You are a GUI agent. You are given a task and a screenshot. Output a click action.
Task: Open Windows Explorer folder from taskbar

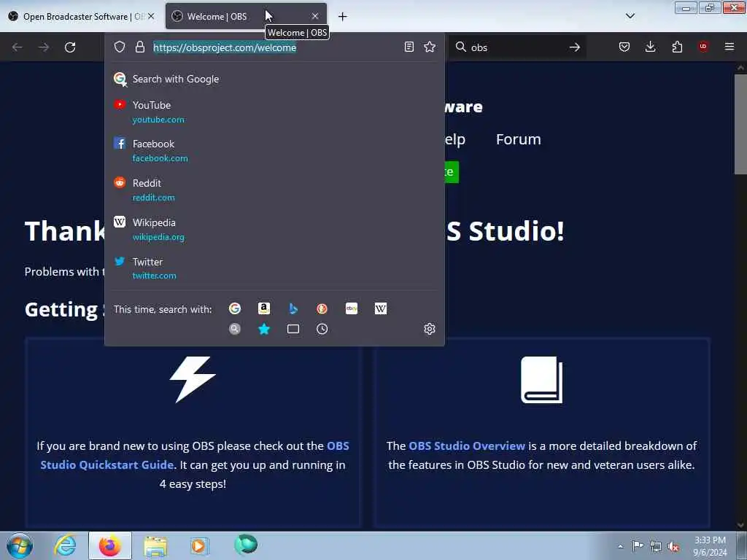tap(155, 546)
